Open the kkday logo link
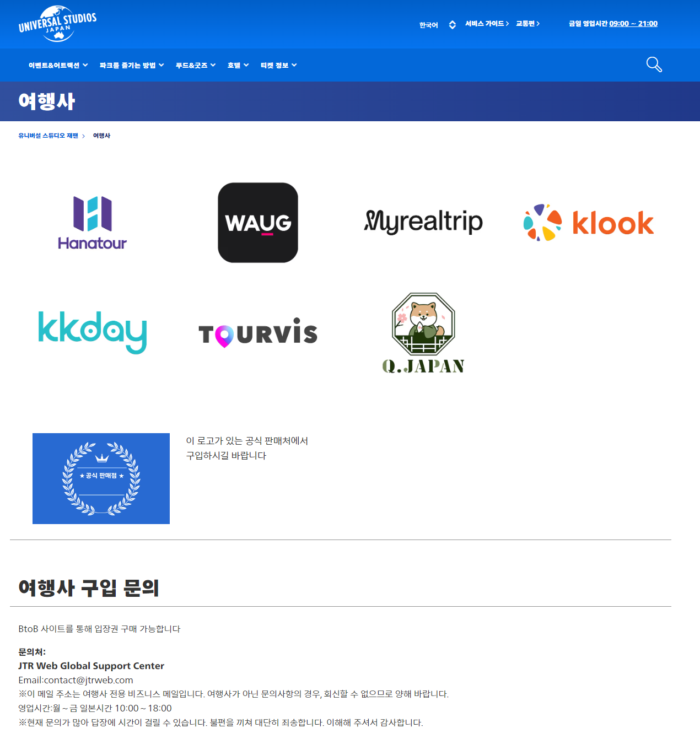Screen dimensions: 700x739 93,332
